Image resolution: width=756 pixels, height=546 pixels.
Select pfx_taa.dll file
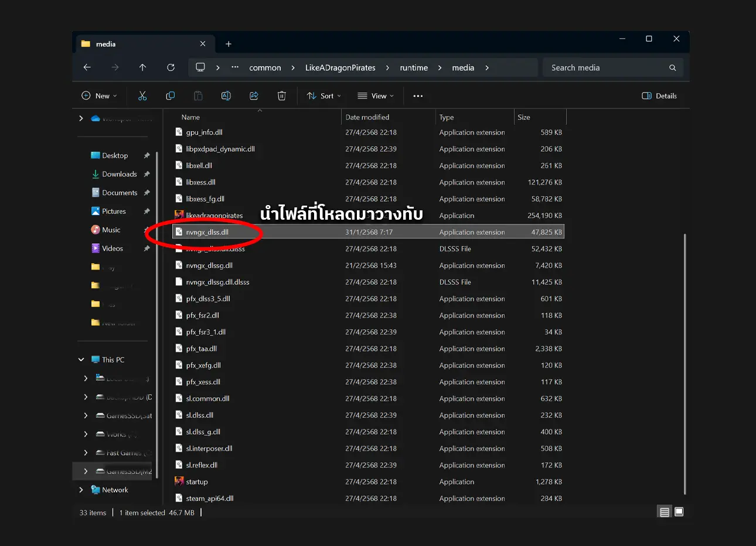pyautogui.click(x=201, y=349)
